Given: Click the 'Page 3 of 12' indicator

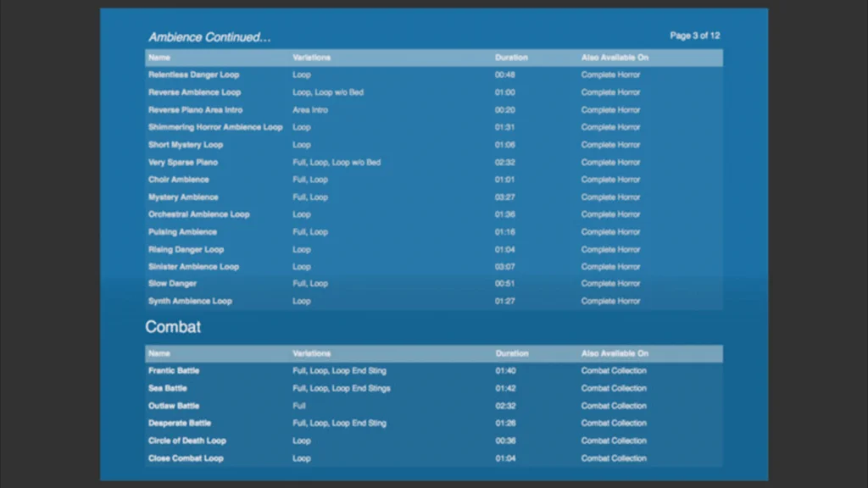Looking at the screenshot, I should pyautogui.click(x=695, y=36).
